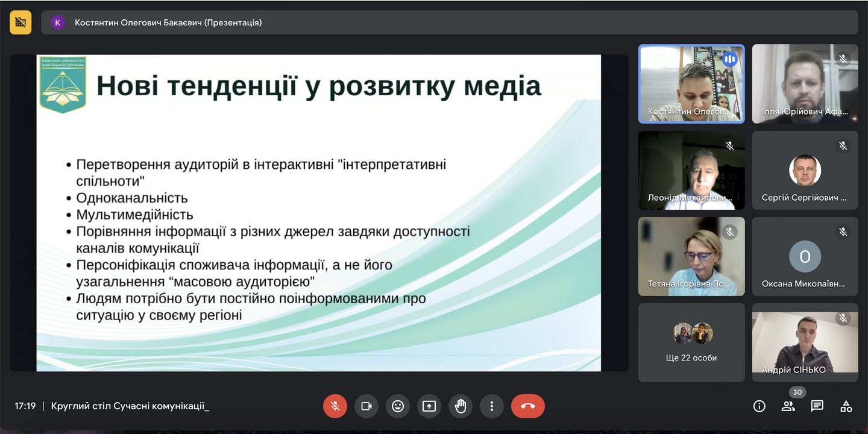Turn on the camera

366,406
